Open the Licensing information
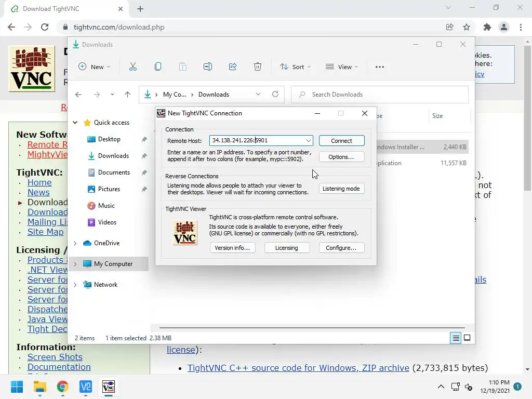This screenshot has width=532, height=399. (287, 248)
